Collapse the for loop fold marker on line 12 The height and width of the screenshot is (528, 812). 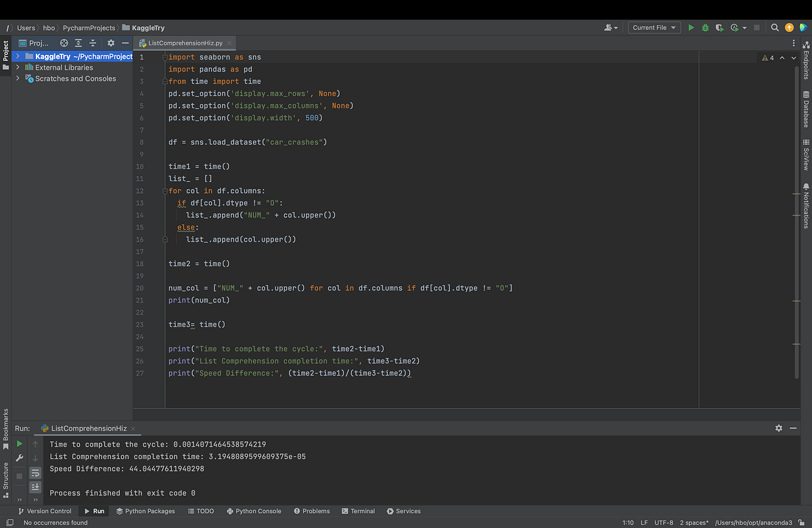click(164, 191)
